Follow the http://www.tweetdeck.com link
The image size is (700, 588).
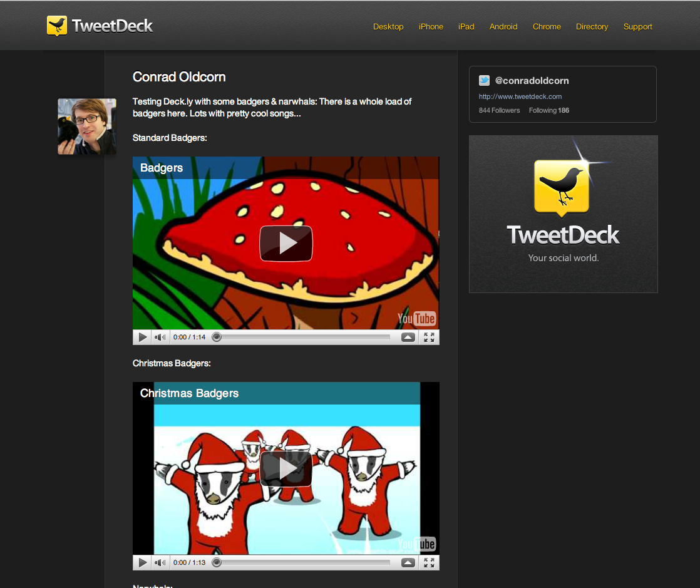(520, 96)
